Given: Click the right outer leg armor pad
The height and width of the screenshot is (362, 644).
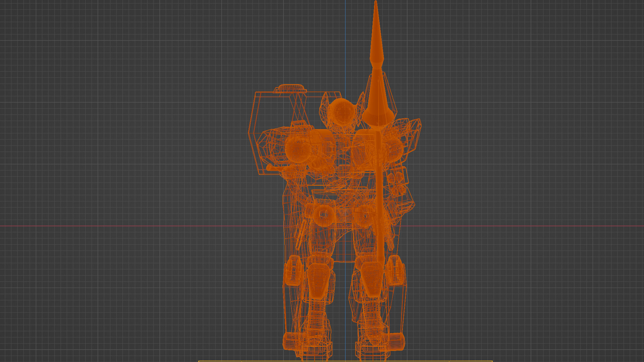Looking at the screenshot, I should click(x=396, y=270).
